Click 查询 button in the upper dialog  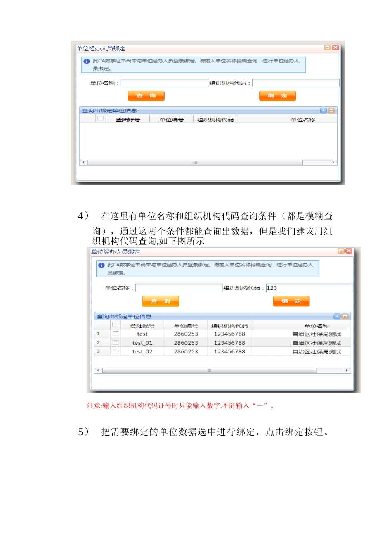point(146,96)
